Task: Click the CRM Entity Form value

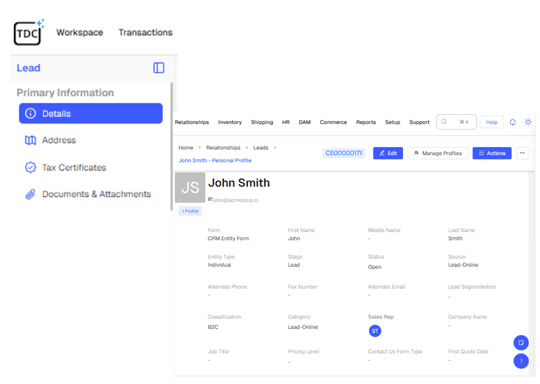Action: [x=228, y=238]
